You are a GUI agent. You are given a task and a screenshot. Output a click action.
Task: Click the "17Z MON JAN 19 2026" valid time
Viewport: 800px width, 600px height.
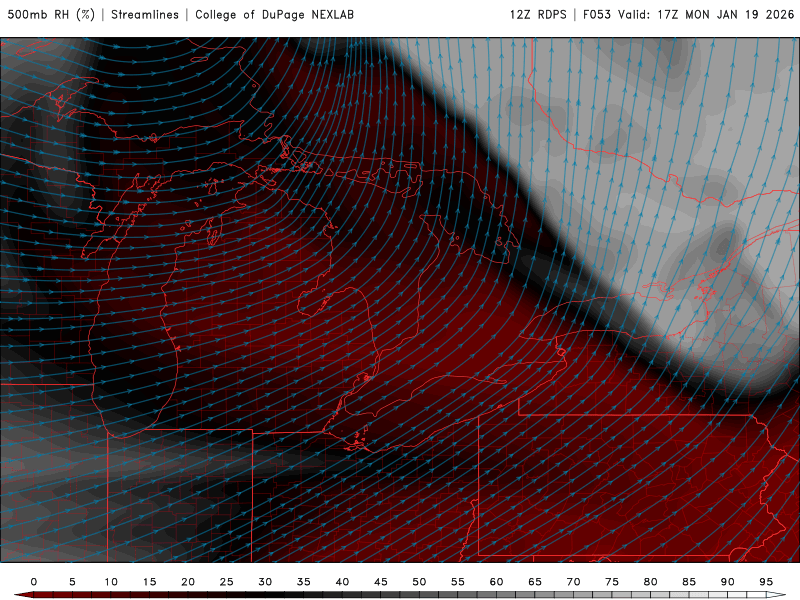(x=726, y=14)
